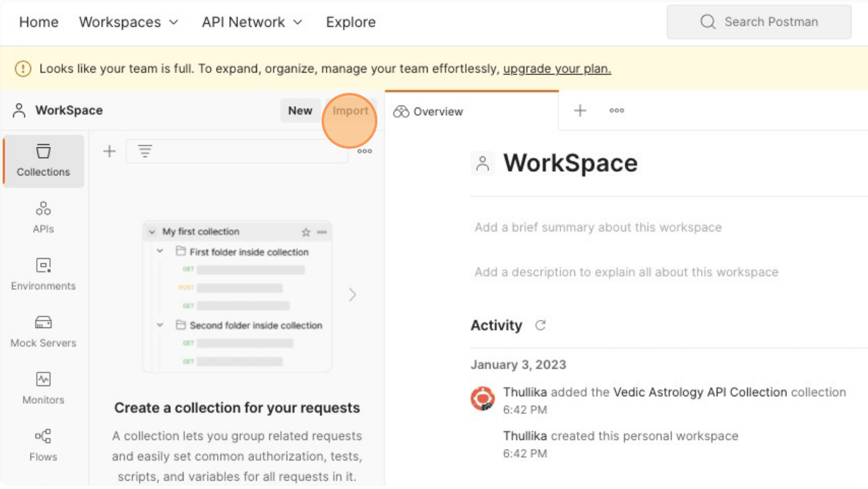
Task: Open the Mock Servers sidebar section
Action: (x=43, y=331)
